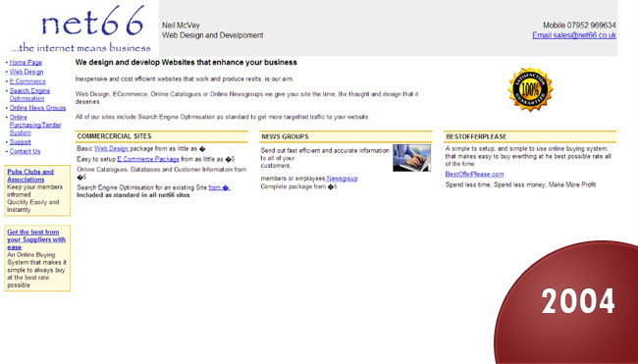This screenshot has height=364, width=638.
Task: Open the Home Page nav link
Action: tap(26, 62)
